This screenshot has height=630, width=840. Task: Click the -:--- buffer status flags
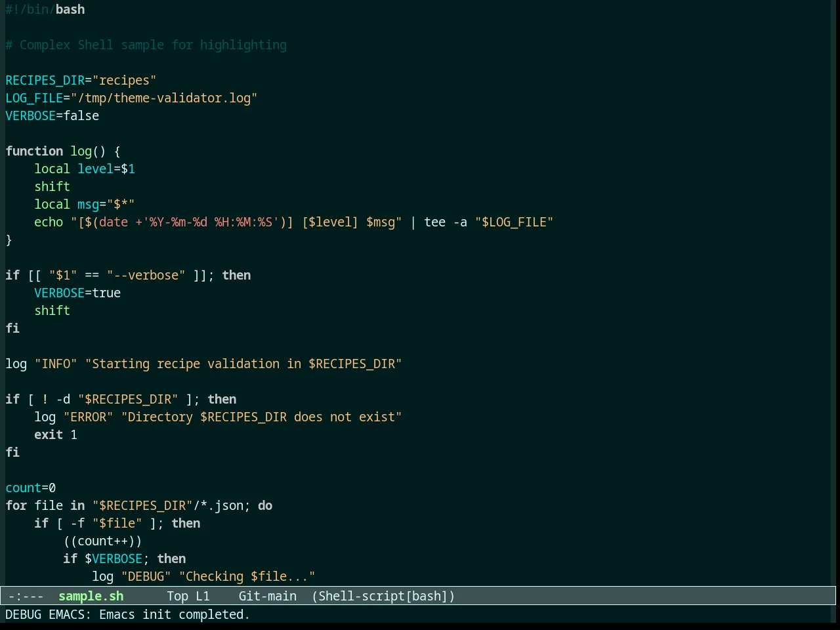26,596
